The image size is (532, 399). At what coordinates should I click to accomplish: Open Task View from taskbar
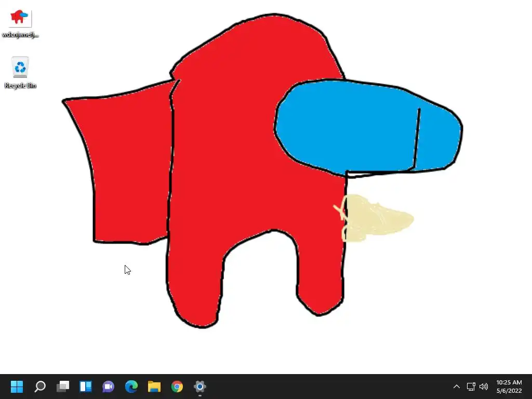coord(63,386)
